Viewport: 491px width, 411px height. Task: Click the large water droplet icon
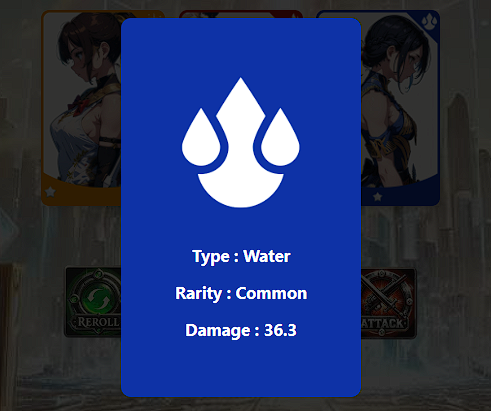coord(241,143)
